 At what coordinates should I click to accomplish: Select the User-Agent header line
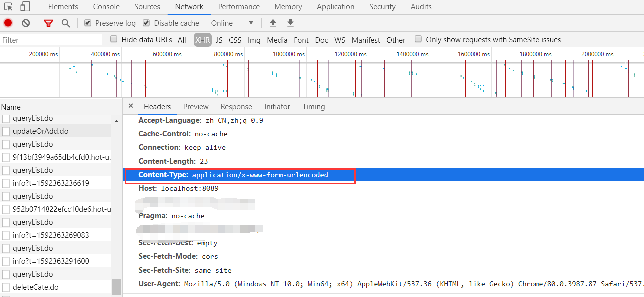click(x=390, y=284)
